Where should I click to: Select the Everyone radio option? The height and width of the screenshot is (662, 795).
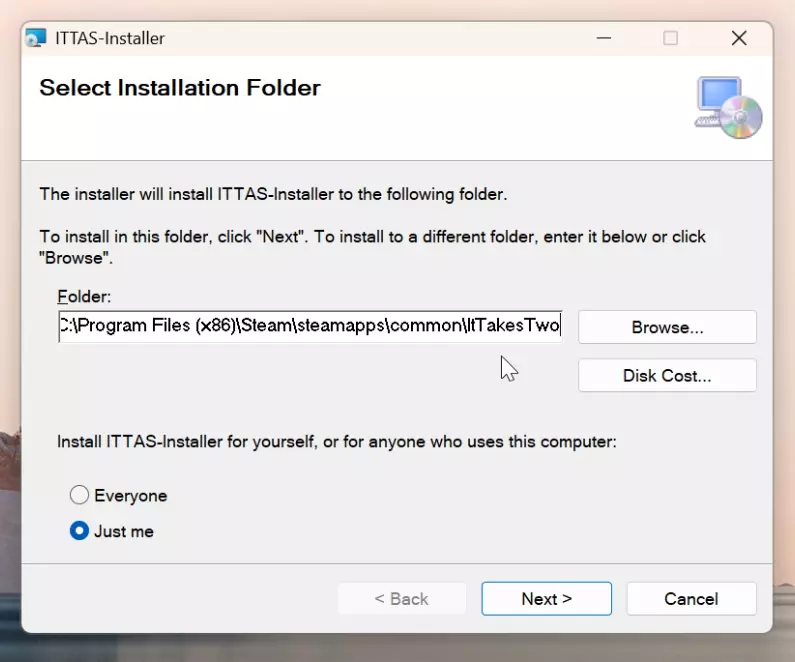point(79,495)
